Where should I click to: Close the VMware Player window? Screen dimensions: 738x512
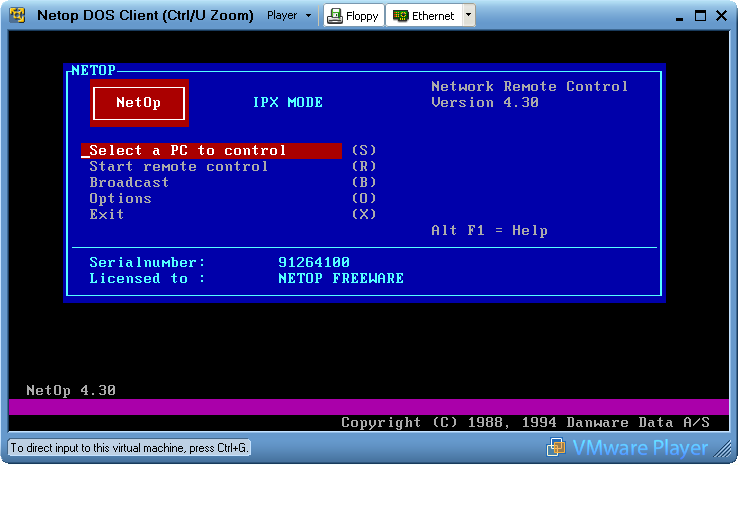click(722, 16)
